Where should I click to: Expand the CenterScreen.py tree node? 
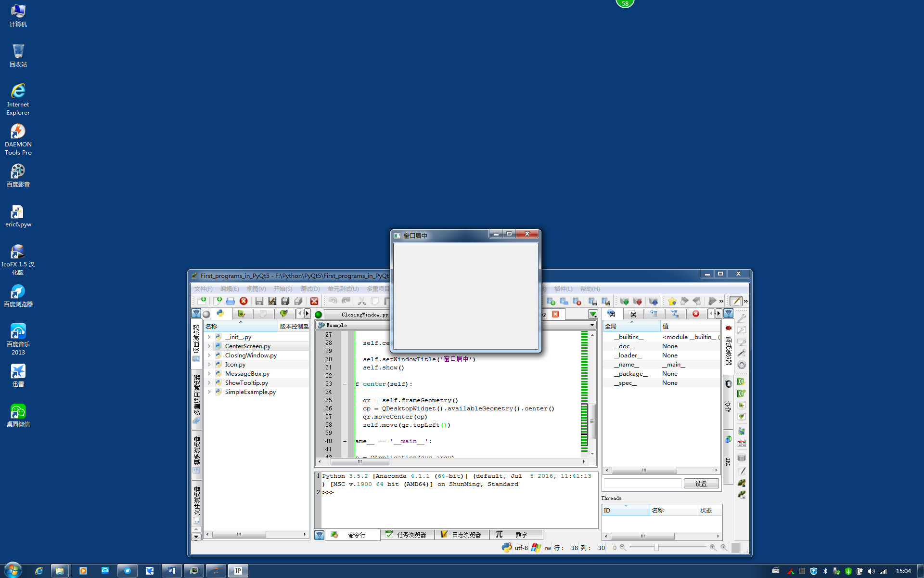[x=209, y=346]
